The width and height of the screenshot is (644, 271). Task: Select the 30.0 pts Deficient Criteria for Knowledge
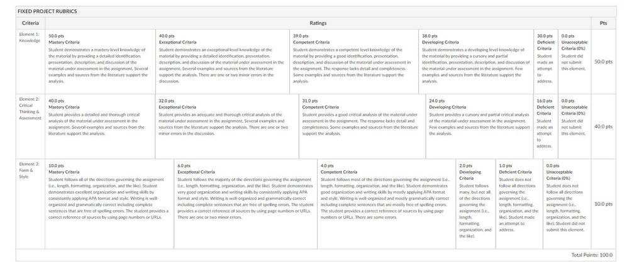(x=546, y=62)
